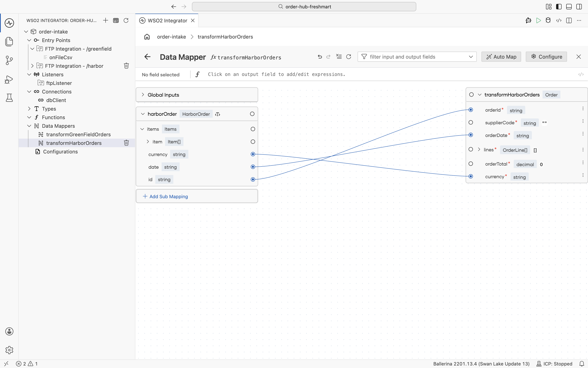Open the WSO2 Integrator activity bar icon

point(9,23)
